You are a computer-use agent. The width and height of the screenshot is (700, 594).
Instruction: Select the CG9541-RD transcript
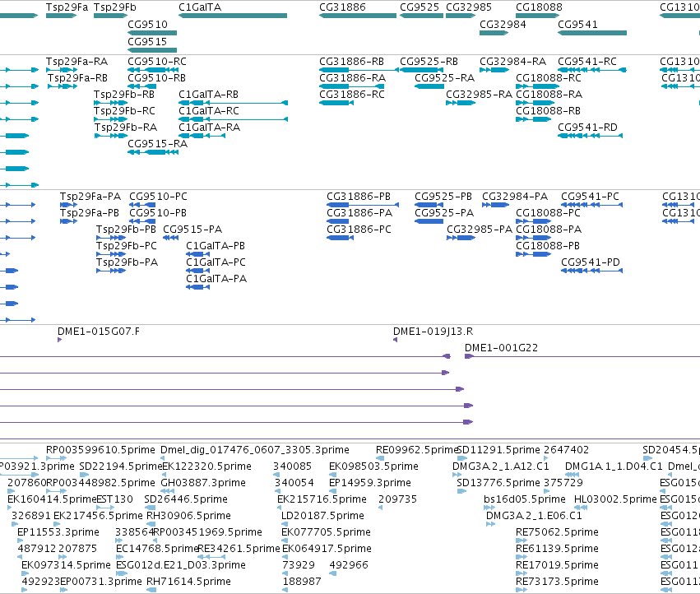point(590,136)
